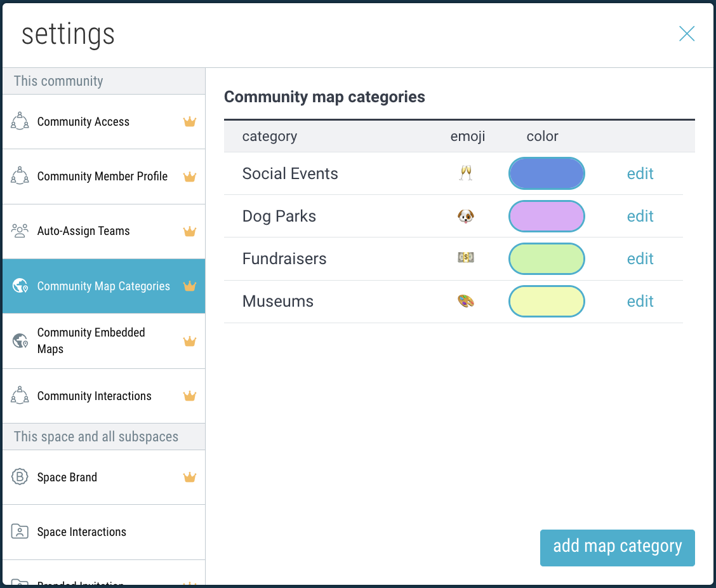Close the settings dialog
716x588 pixels.
click(x=687, y=34)
